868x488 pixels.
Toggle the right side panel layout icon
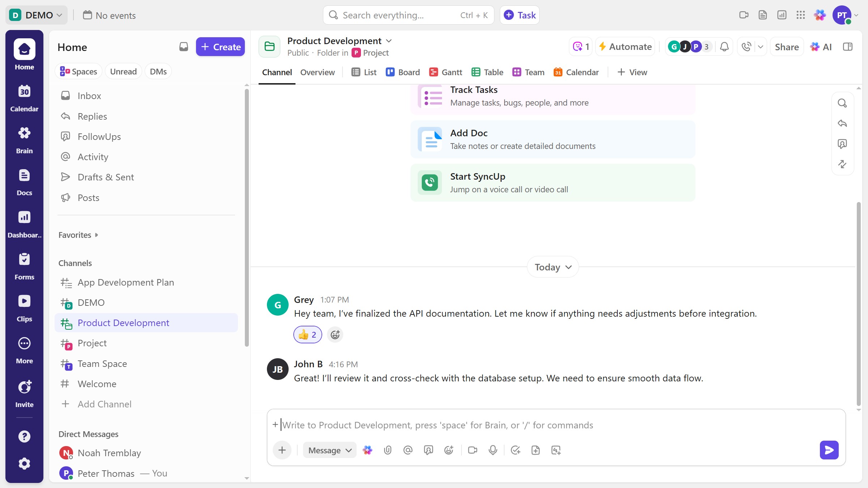[848, 47]
